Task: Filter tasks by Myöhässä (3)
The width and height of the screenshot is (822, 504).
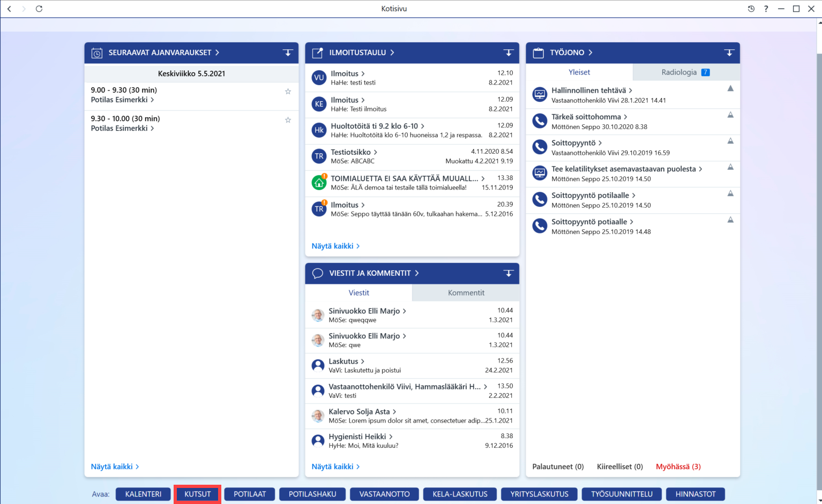Action: 678,467
